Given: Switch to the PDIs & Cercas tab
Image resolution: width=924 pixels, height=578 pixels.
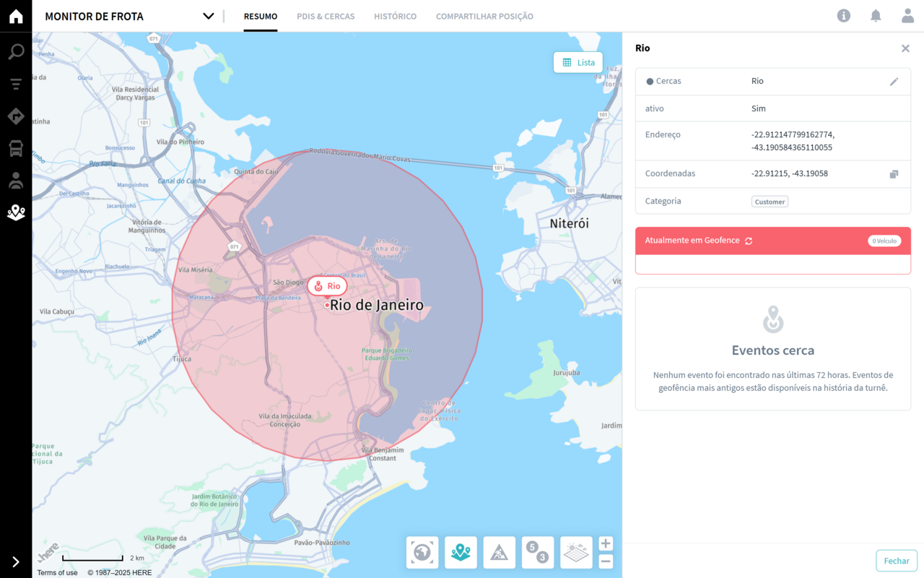Looking at the screenshot, I should [x=326, y=16].
